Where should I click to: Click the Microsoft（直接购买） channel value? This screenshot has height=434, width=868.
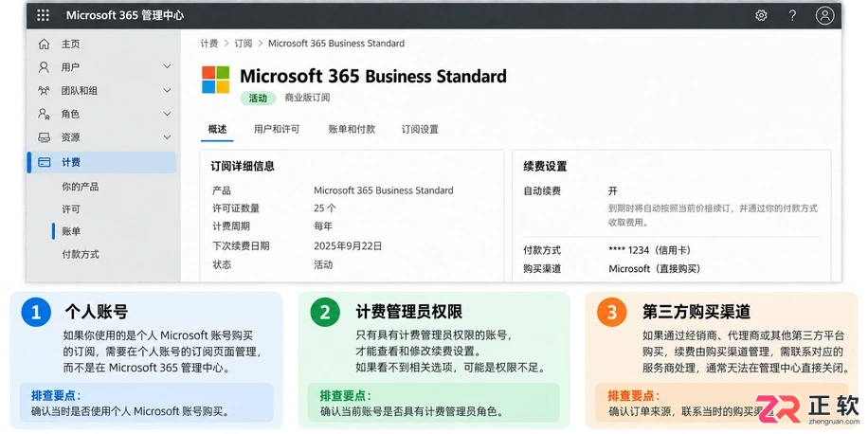(x=655, y=269)
